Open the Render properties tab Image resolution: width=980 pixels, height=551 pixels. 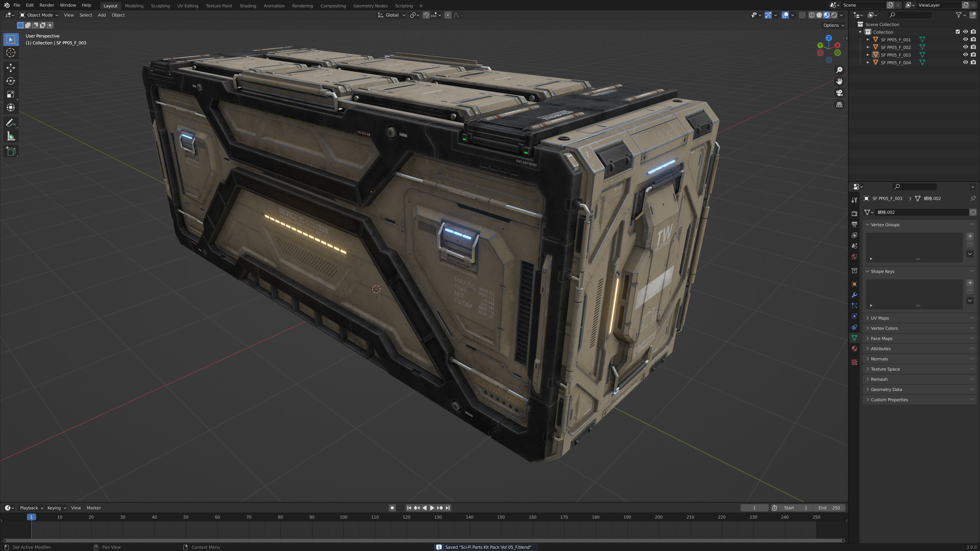point(854,213)
